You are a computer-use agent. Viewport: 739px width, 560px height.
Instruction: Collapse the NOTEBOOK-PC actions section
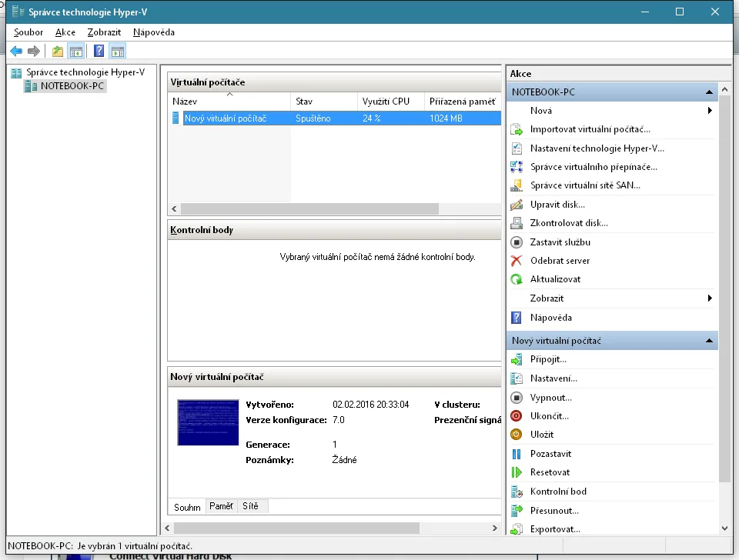click(x=709, y=92)
